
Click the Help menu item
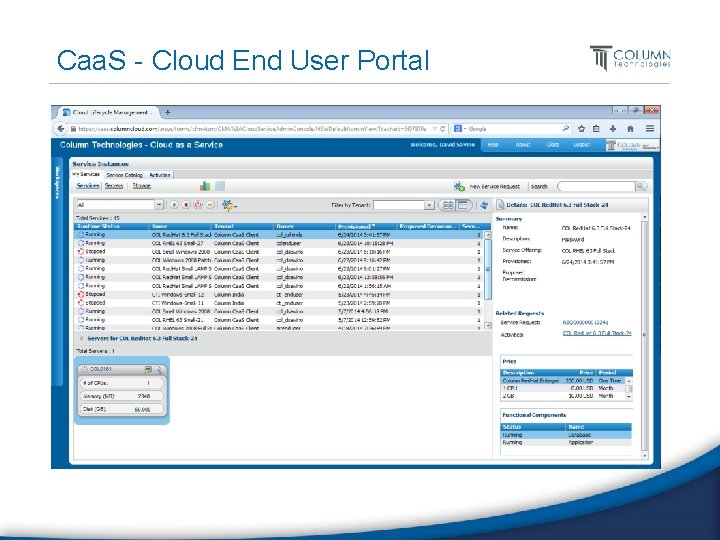(x=493, y=145)
